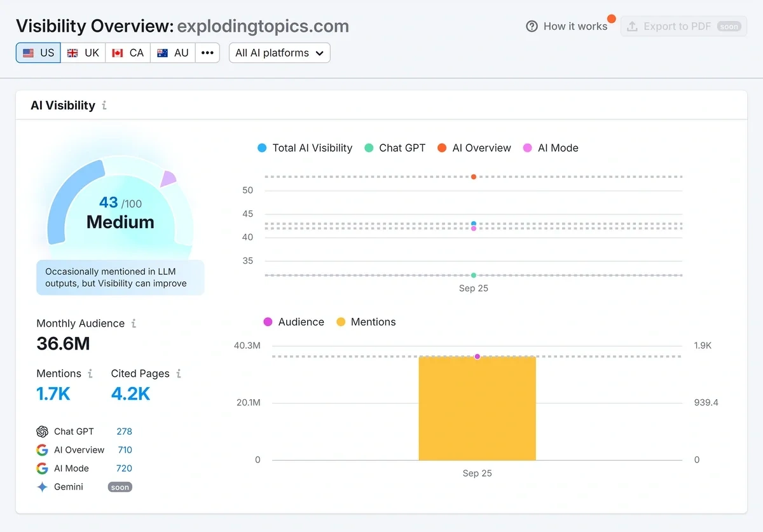This screenshot has width=763, height=532.
Task: Select the CA country tab
Action: click(x=127, y=53)
